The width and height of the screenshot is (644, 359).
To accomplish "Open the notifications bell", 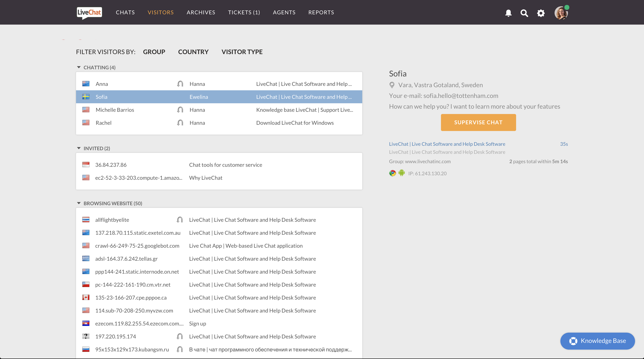I will (508, 13).
